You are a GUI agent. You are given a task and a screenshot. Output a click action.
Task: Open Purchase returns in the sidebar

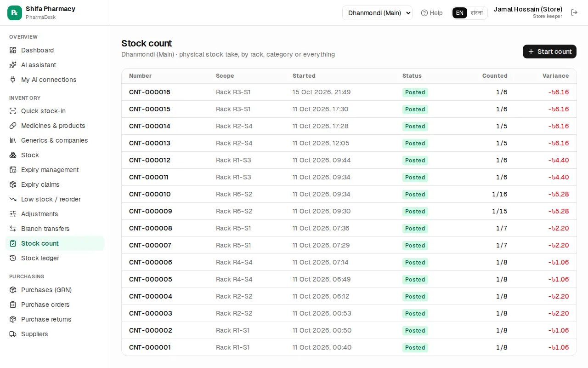[55, 319]
